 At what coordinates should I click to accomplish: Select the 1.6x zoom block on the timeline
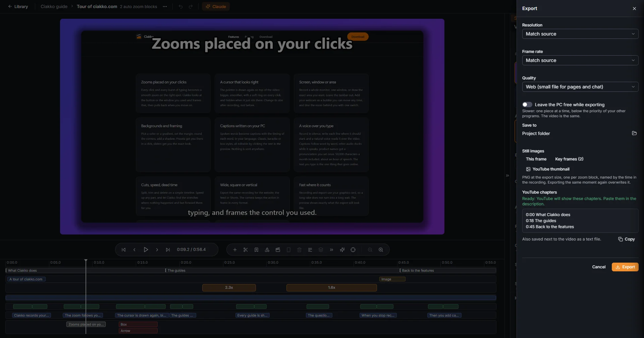[x=332, y=288]
